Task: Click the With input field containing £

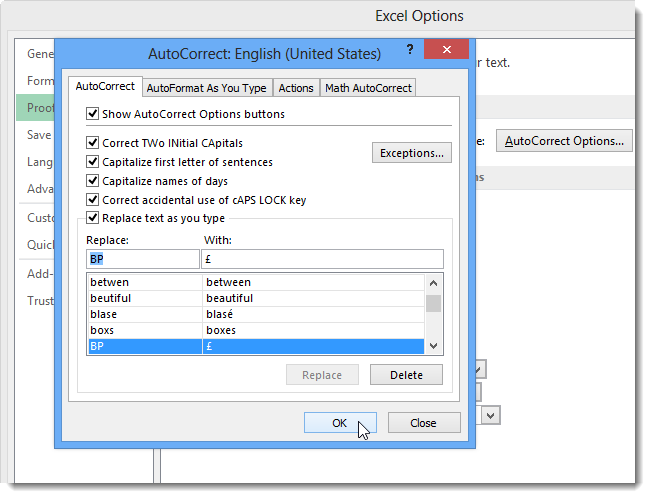Action: point(322,259)
